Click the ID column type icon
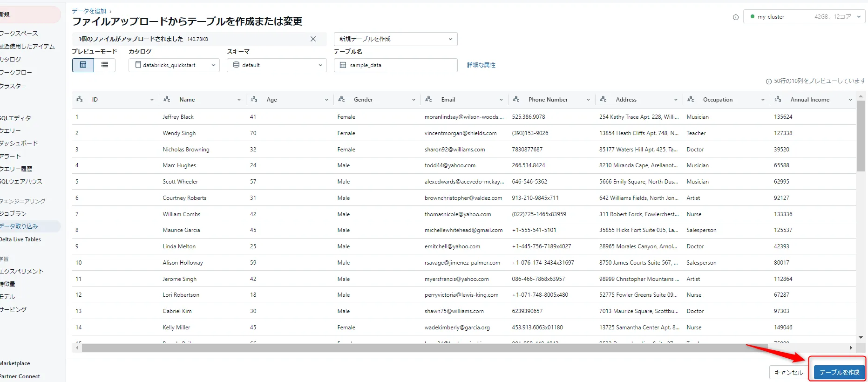 click(80, 99)
